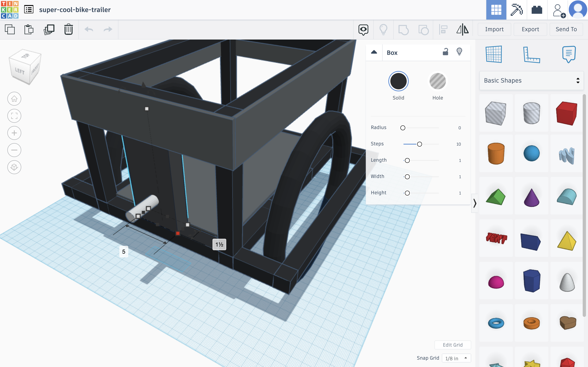Select the Align objects tool icon
The image size is (588, 367).
coord(443,30)
